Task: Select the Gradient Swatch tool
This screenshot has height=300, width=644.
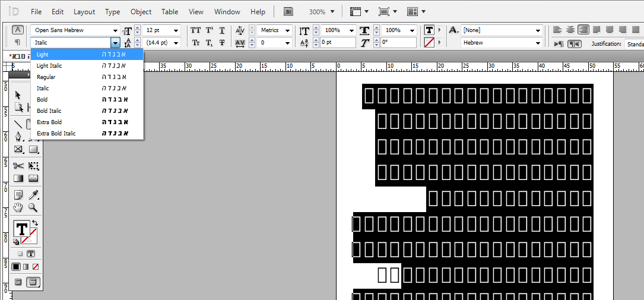Action: (18, 178)
